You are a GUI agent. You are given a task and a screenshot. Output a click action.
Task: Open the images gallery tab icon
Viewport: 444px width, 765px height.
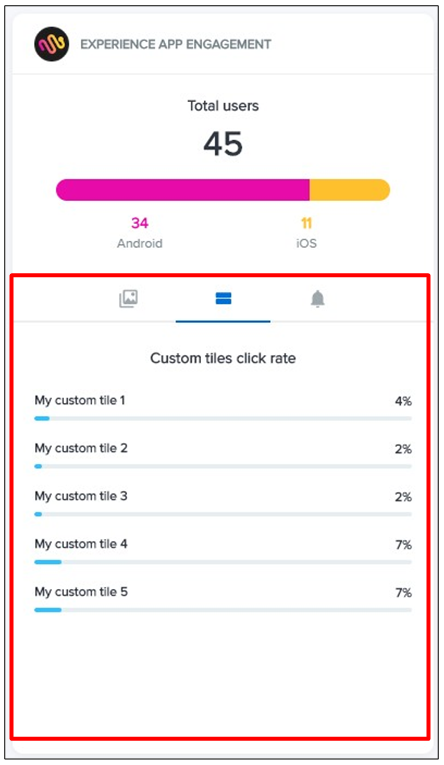(128, 299)
